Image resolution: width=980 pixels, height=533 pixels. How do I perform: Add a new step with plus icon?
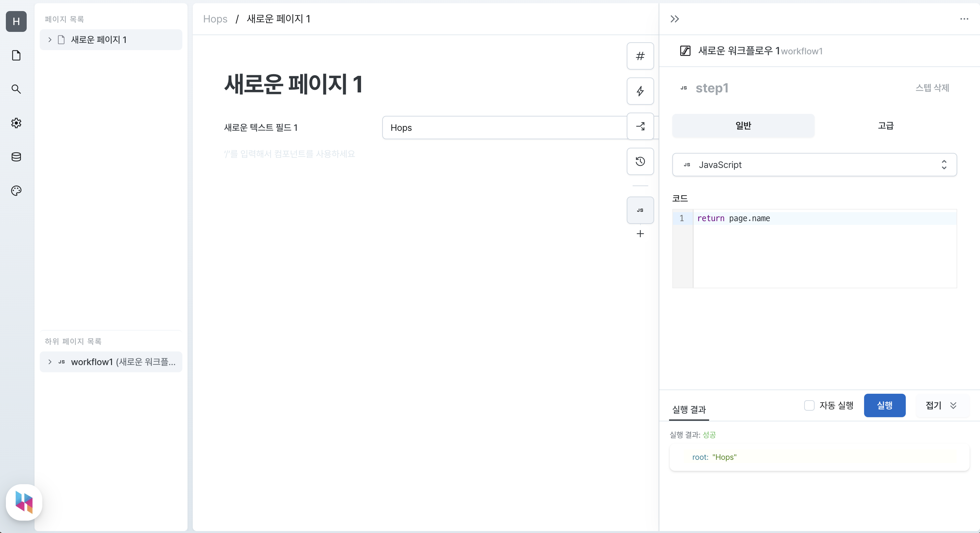click(x=640, y=233)
